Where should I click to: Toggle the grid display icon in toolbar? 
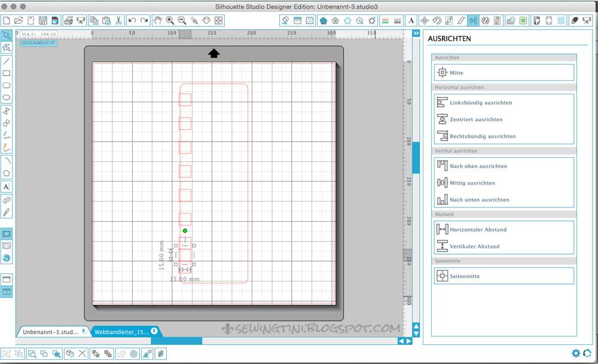[562, 20]
